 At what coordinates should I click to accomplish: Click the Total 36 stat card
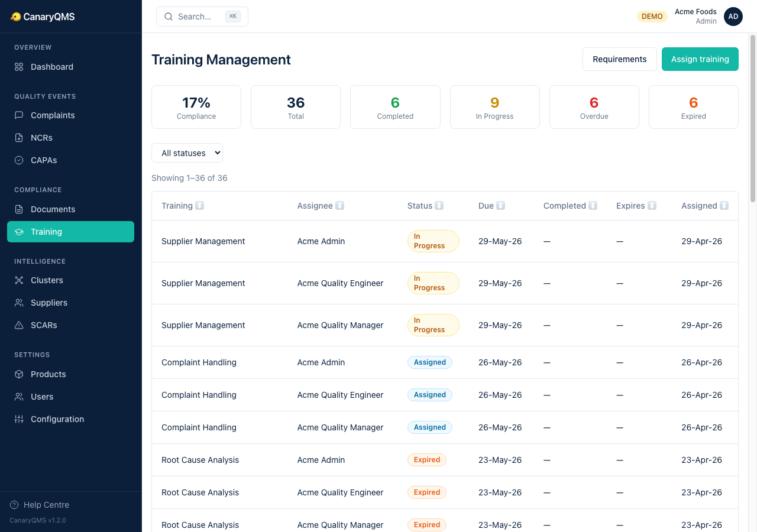click(296, 107)
